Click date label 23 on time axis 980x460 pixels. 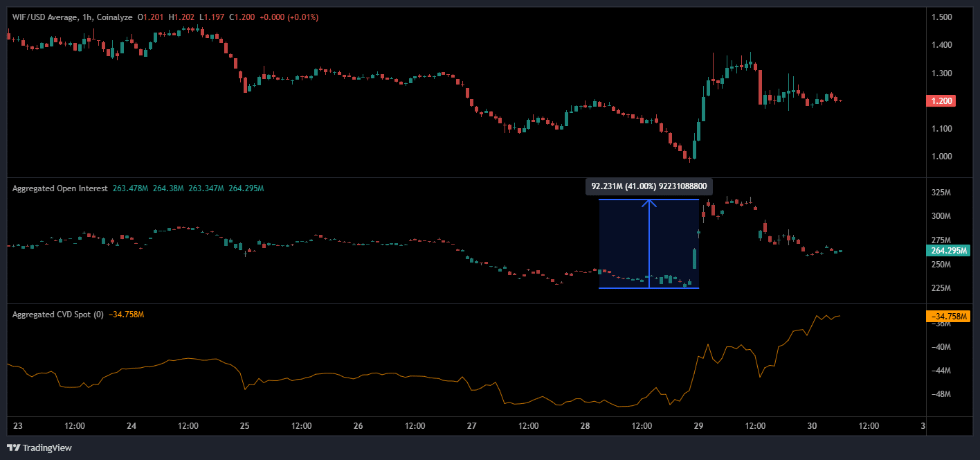tap(17, 426)
